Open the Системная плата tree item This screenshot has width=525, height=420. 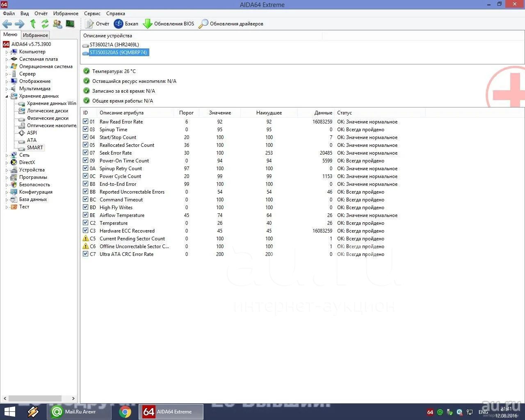tap(34, 59)
